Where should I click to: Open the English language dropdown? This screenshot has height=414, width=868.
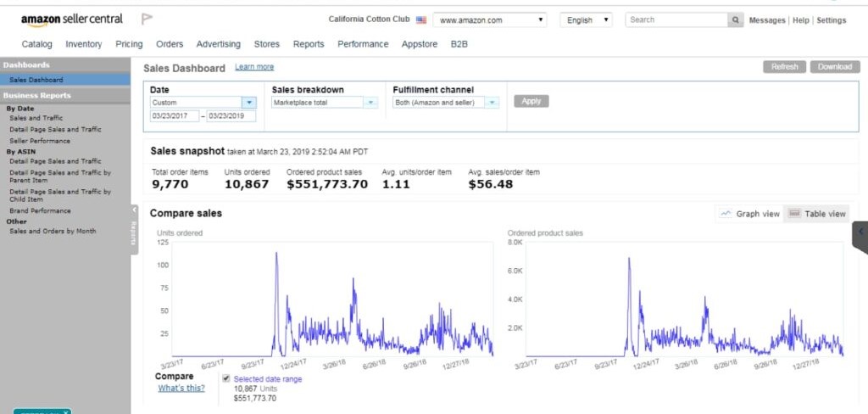tap(587, 20)
